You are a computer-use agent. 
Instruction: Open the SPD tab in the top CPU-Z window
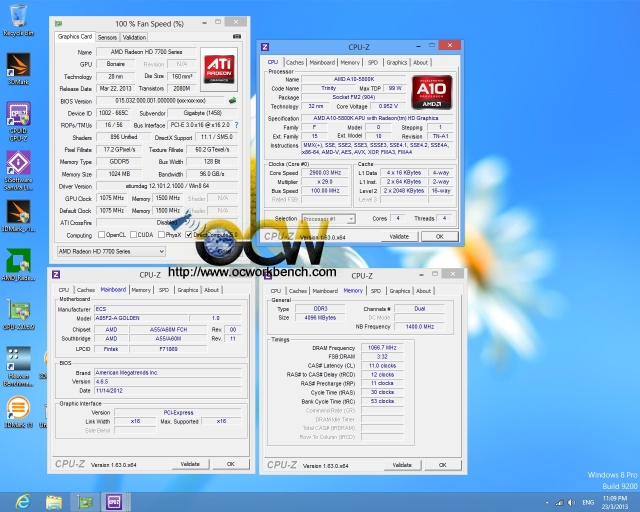(x=373, y=62)
